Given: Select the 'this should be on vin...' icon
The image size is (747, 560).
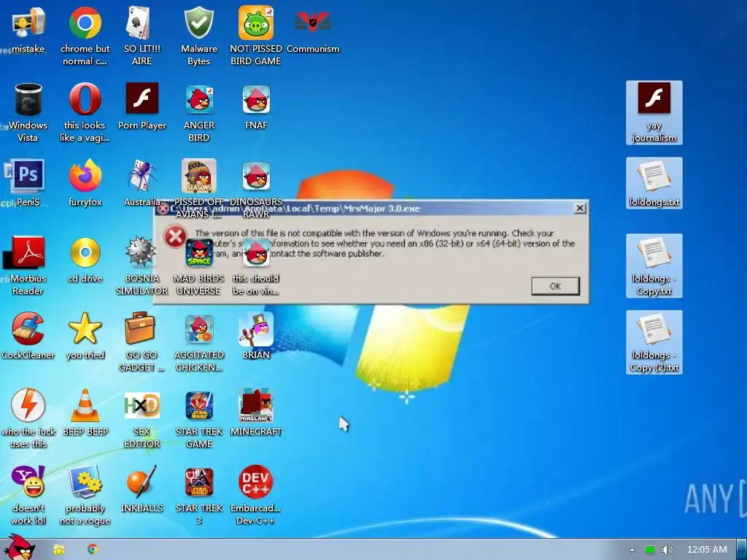Looking at the screenshot, I should tap(256, 265).
